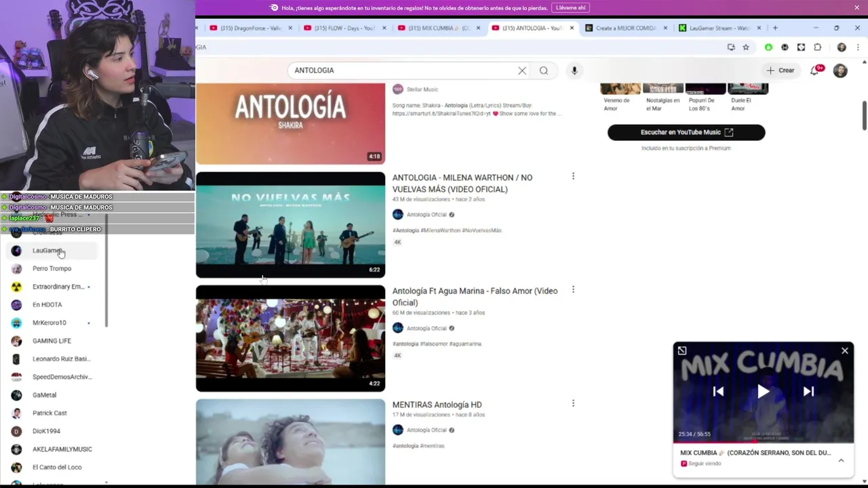The image size is (868, 488).
Task: Open Perro Trompo subscription
Action: click(52, 268)
